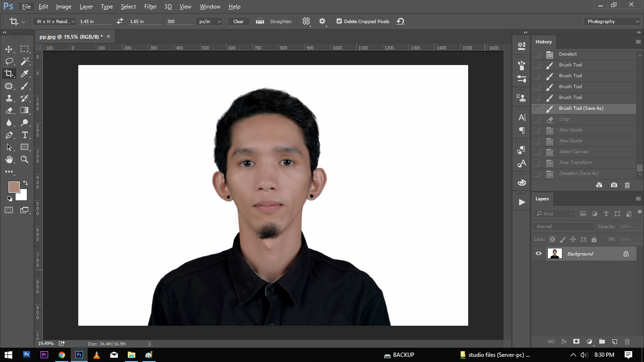This screenshot has width=644, height=362.
Task: Hide the Background layer visibility eye
Action: [x=538, y=254]
